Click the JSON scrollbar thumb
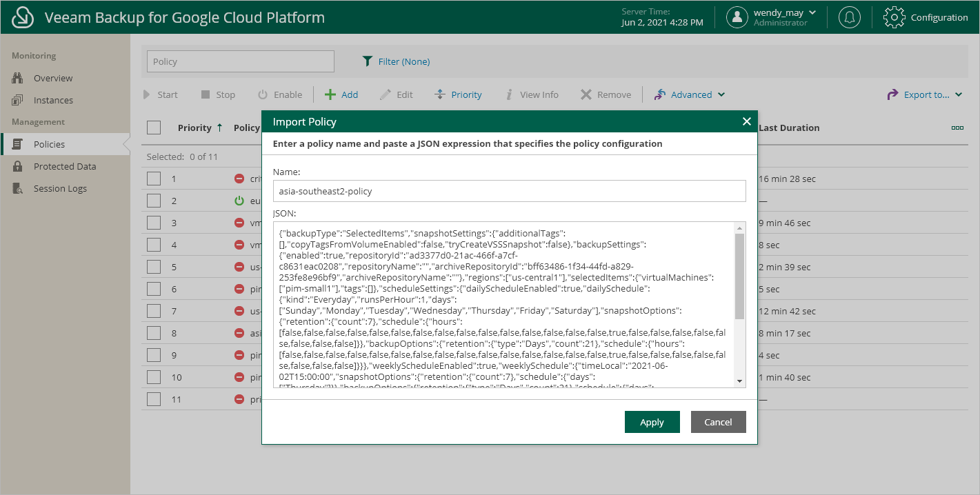 tap(740, 276)
